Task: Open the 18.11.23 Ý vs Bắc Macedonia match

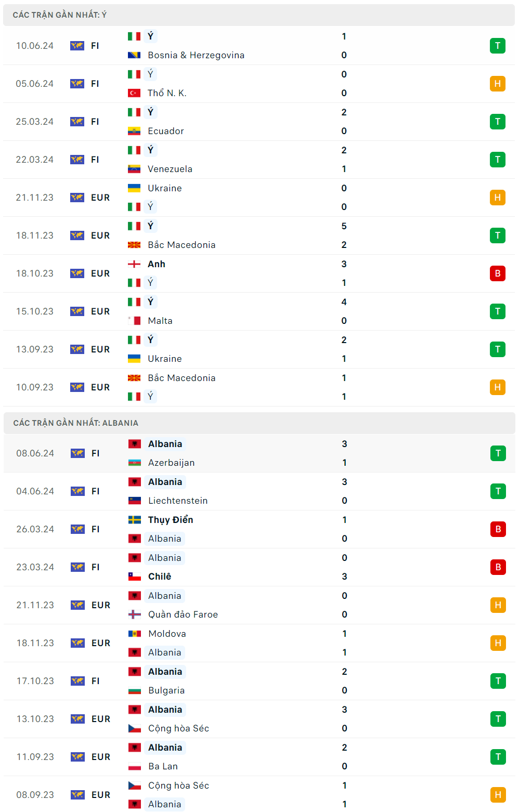Action: (x=259, y=235)
